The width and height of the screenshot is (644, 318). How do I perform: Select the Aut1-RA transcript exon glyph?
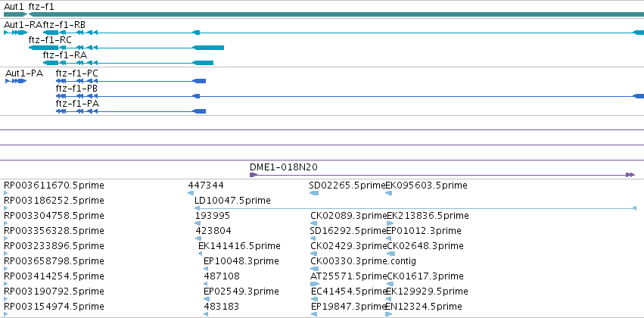pyautogui.click(x=15, y=33)
